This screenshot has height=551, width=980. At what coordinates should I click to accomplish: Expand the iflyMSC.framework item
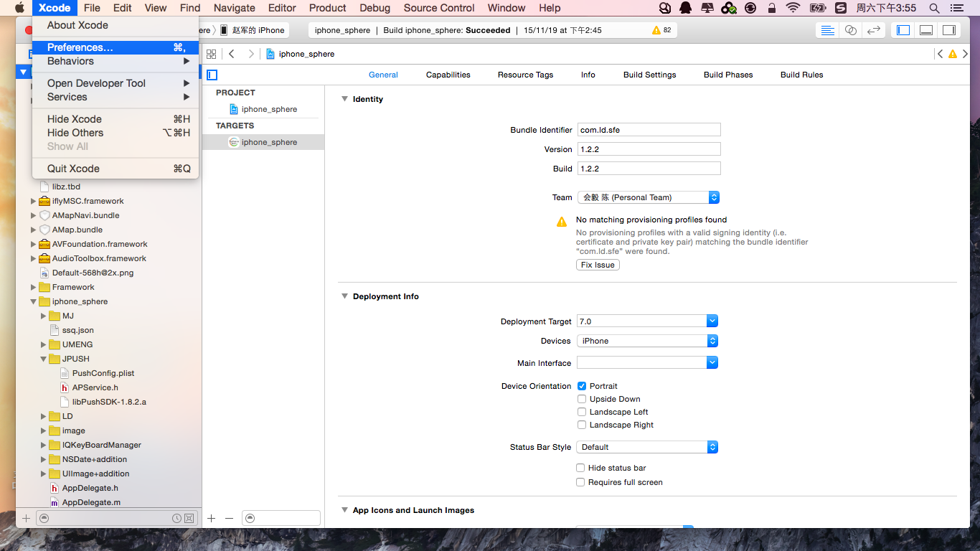tap(33, 201)
